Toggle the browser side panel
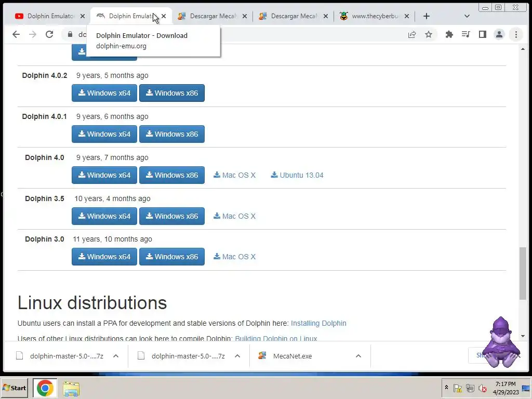 (x=483, y=34)
